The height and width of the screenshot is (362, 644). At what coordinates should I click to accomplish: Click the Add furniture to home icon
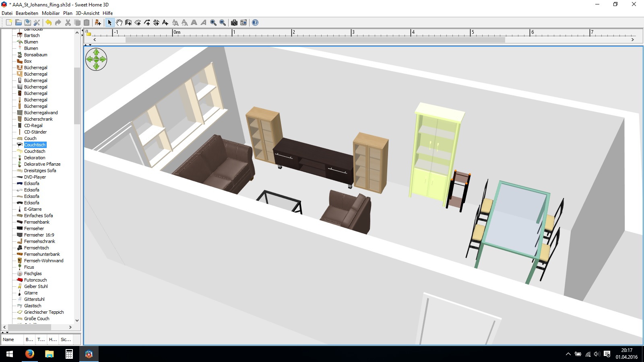tap(98, 23)
